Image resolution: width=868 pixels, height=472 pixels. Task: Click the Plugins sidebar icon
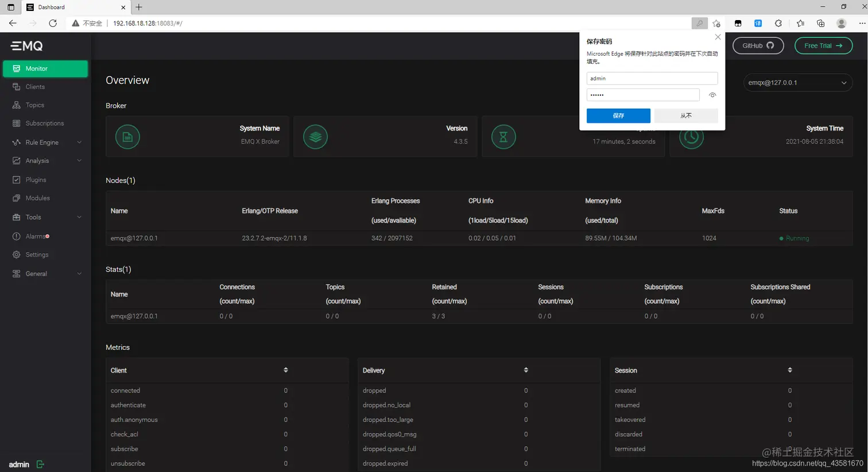(x=16, y=180)
